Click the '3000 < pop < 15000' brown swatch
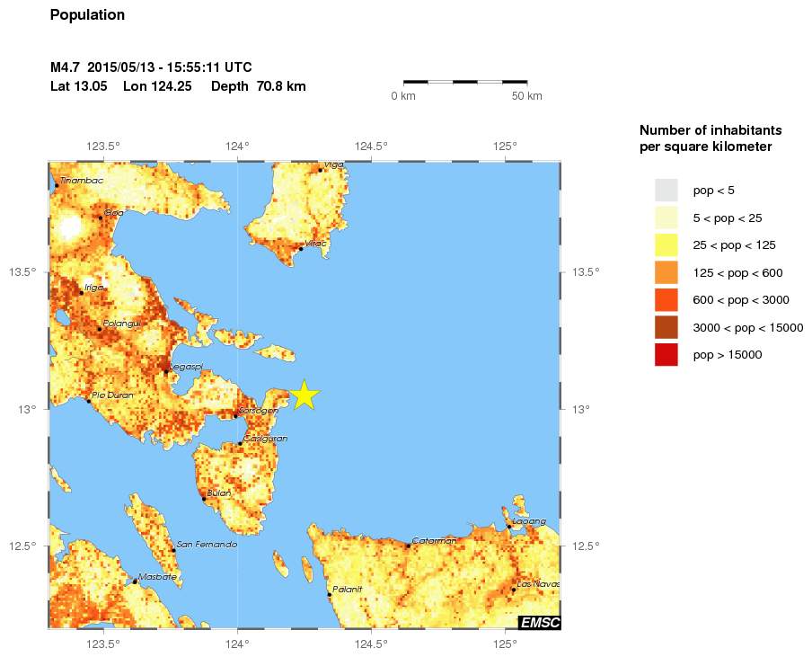 tap(666, 327)
